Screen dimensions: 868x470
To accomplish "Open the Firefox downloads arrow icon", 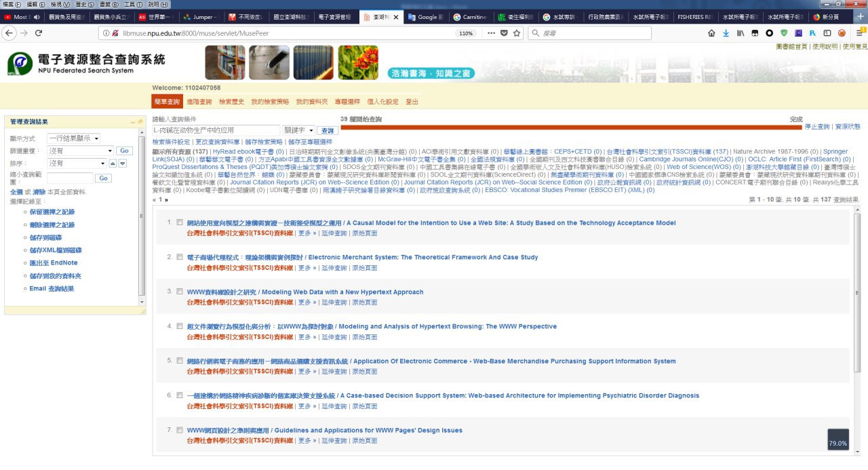I will pyautogui.click(x=726, y=33).
